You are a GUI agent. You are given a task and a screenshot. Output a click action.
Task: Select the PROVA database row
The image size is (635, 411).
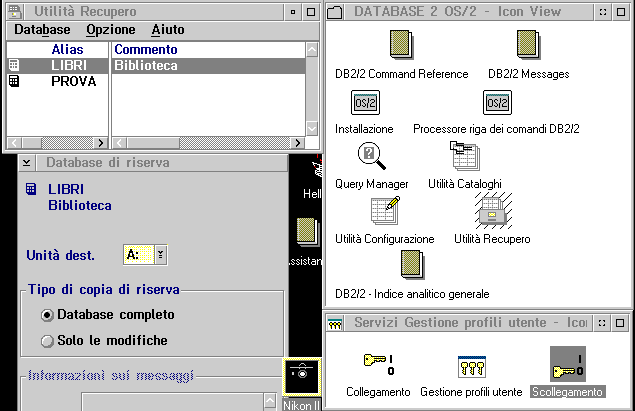[73, 81]
